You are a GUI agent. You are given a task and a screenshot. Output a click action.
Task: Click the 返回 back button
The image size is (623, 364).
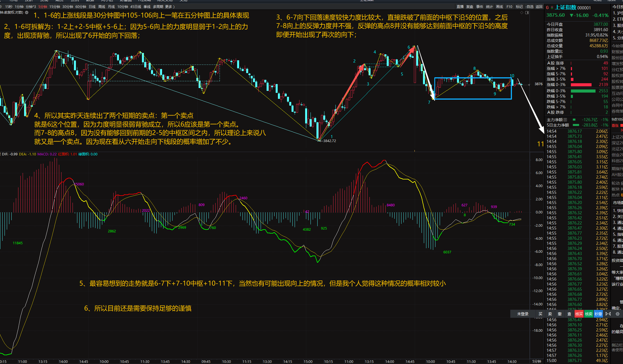coord(539,7)
